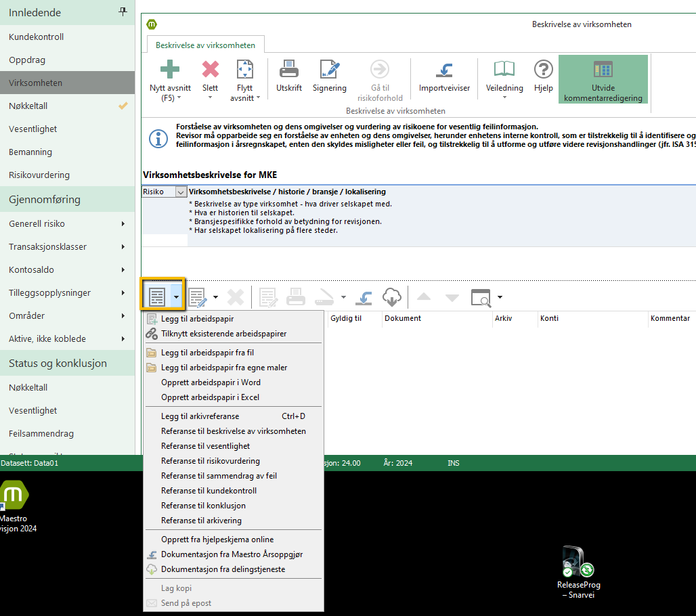Go to Kundekontroll in the sidebar

pos(68,37)
